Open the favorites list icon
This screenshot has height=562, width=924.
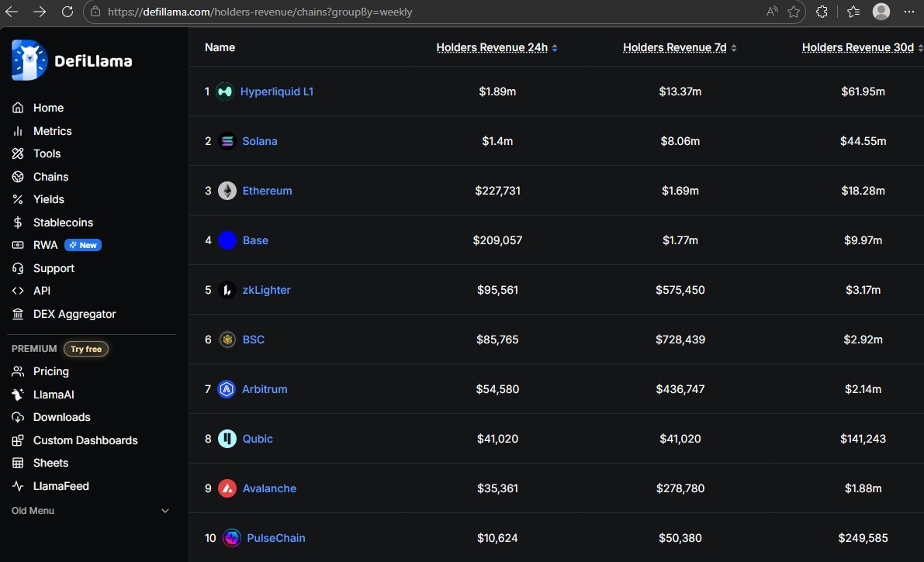(x=853, y=12)
